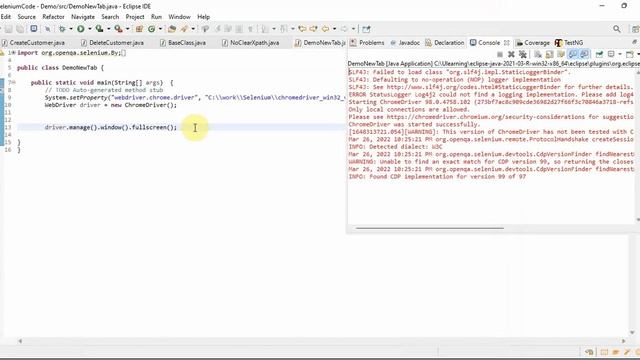Switch to DeleteCustomer.java editor tab
The width and height of the screenshot is (640, 360).
point(113,42)
